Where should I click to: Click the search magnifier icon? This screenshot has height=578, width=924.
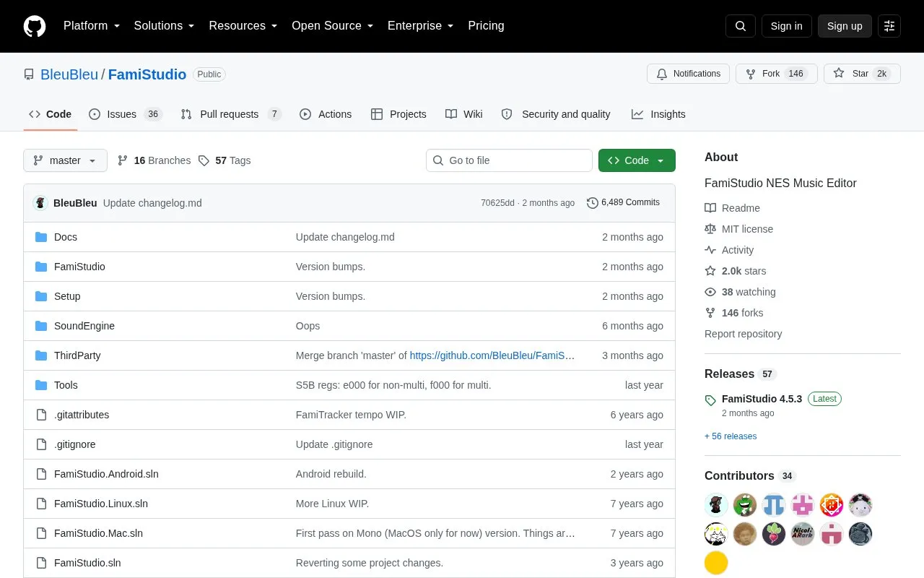pyautogui.click(x=741, y=26)
